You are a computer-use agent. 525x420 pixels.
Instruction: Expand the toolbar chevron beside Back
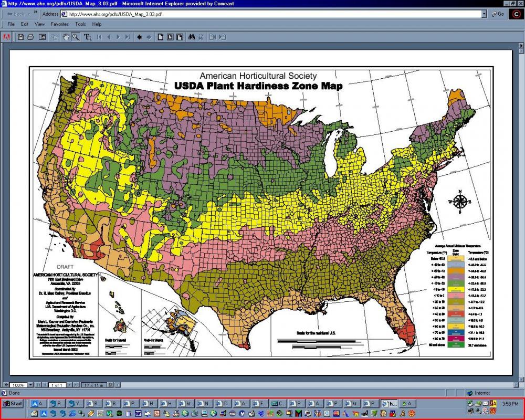[x=35, y=14]
